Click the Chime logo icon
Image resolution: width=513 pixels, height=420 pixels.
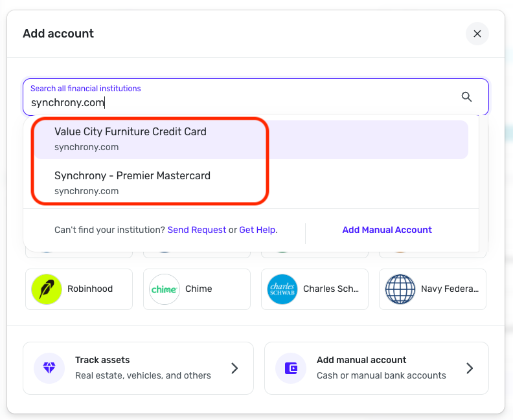click(165, 289)
